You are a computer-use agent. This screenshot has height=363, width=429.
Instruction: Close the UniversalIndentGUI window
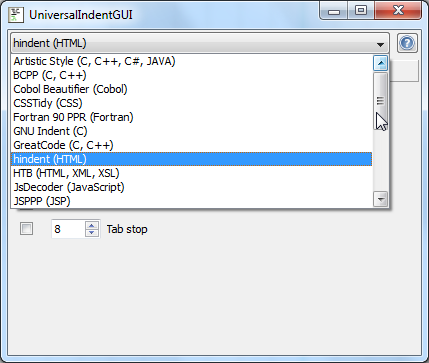(x=398, y=11)
